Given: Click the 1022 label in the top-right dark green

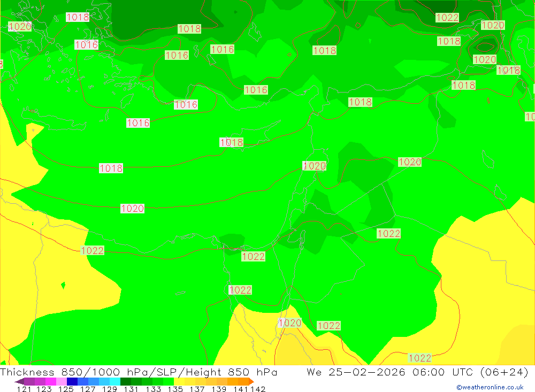Looking at the screenshot, I should (447, 18).
